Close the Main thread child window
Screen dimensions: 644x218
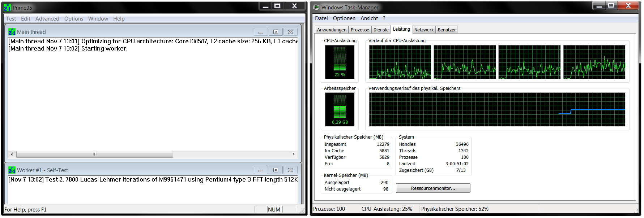coord(290,32)
